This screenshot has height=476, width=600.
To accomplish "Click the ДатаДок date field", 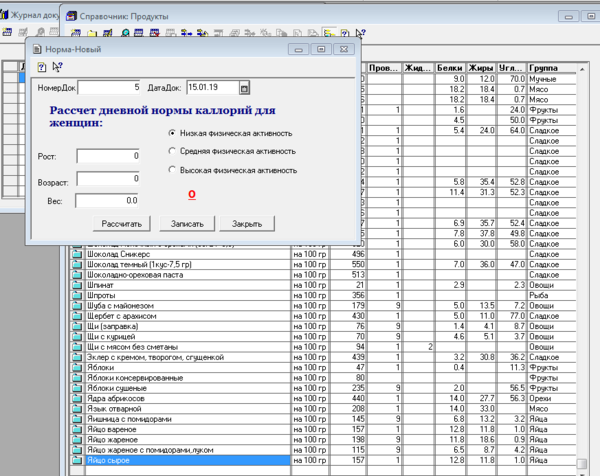I will [213, 88].
